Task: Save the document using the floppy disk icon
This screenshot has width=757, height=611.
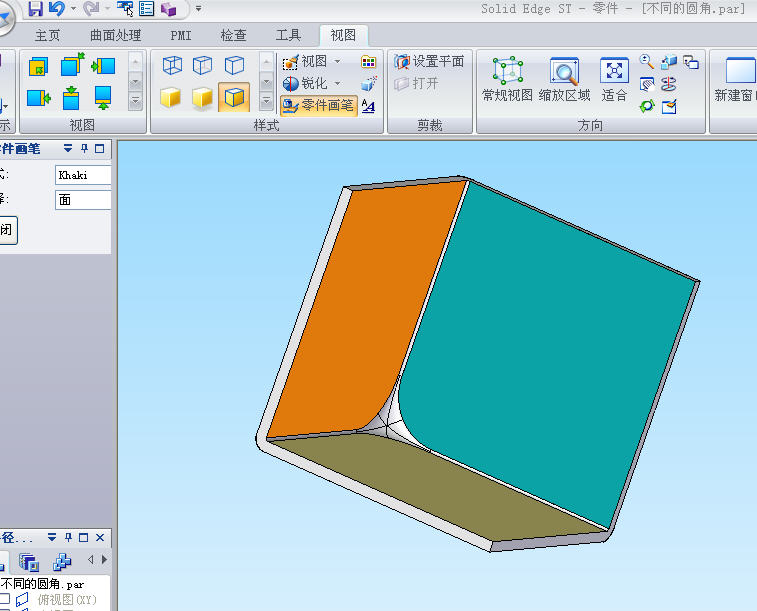Action: (x=35, y=8)
